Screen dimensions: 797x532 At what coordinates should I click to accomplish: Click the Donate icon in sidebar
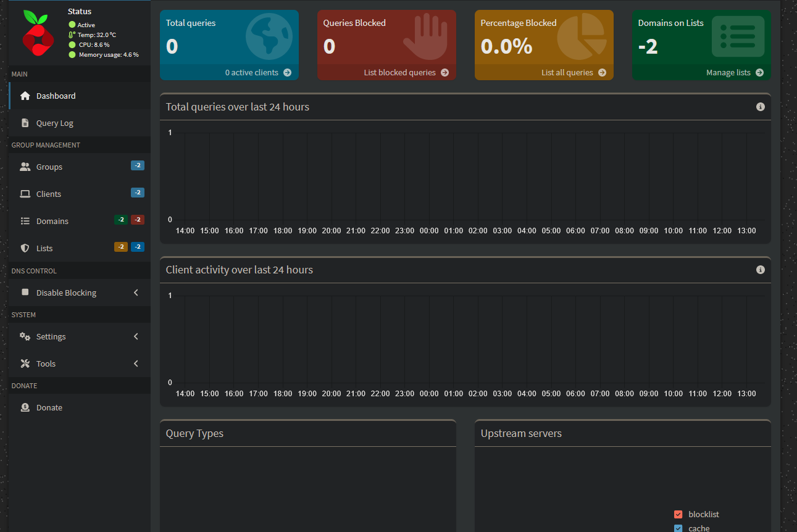click(25, 407)
